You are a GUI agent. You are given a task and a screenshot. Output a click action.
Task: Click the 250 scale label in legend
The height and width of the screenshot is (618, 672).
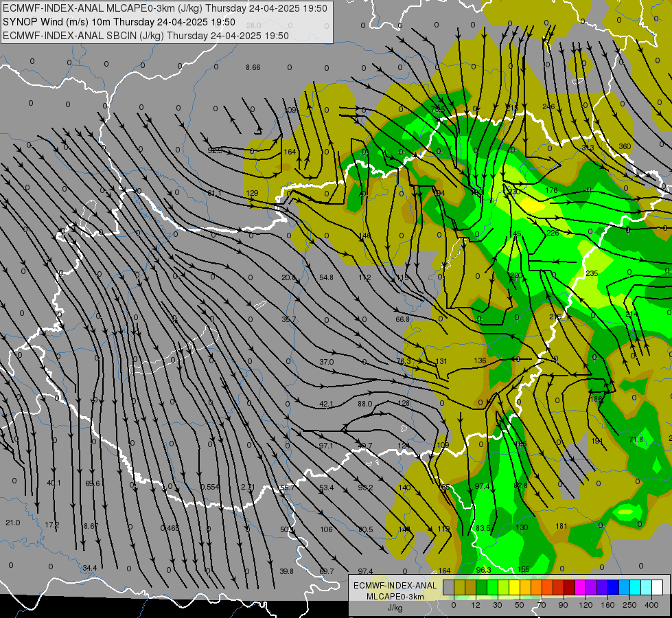[629, 605]
